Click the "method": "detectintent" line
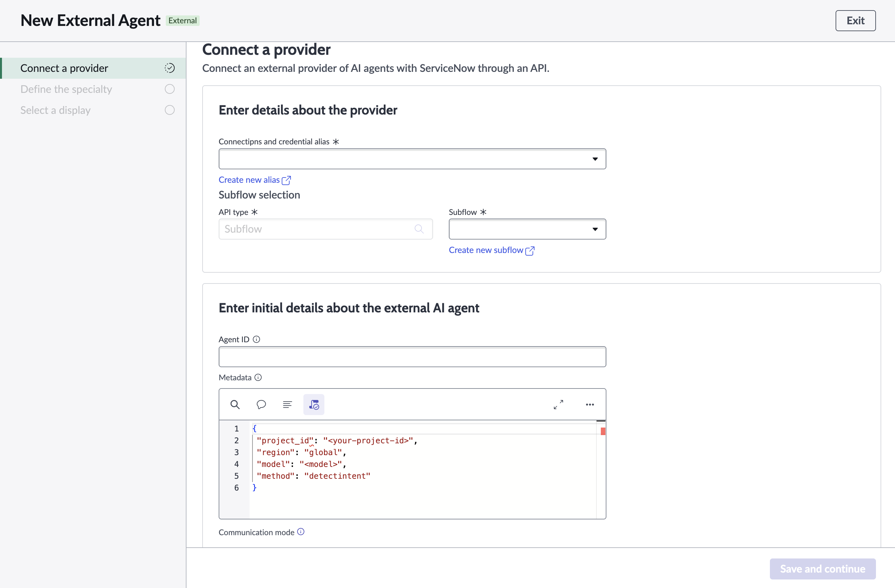Image resolution: width=895 pixels, height=588 pixels. (x=313, y=476)
